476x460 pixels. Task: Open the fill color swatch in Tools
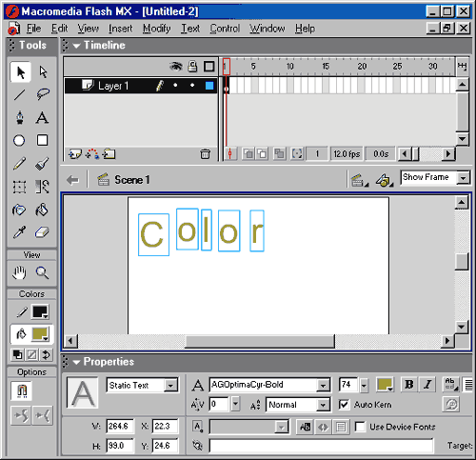[x=40, y=334]
